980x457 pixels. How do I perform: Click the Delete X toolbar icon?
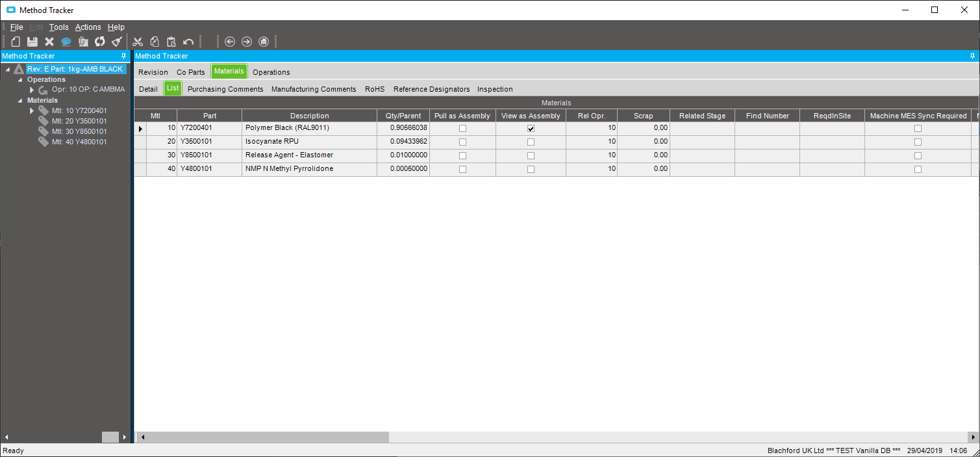point(49,42)
